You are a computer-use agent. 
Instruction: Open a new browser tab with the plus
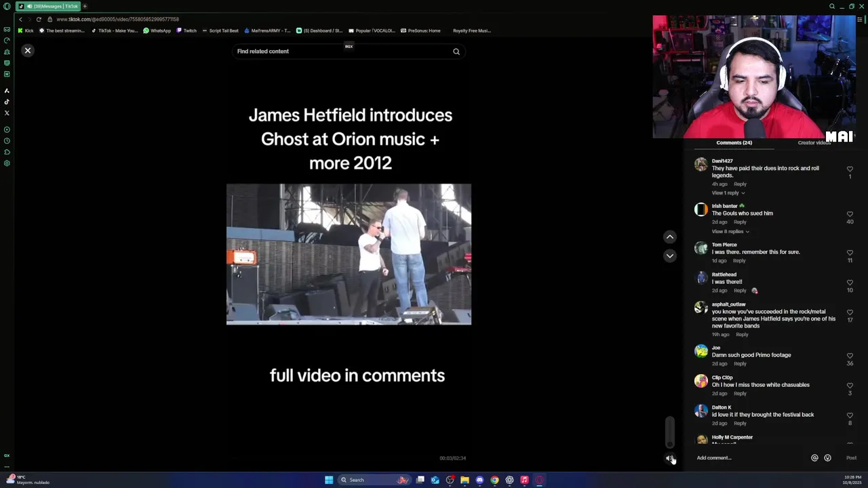coord(85,6)
